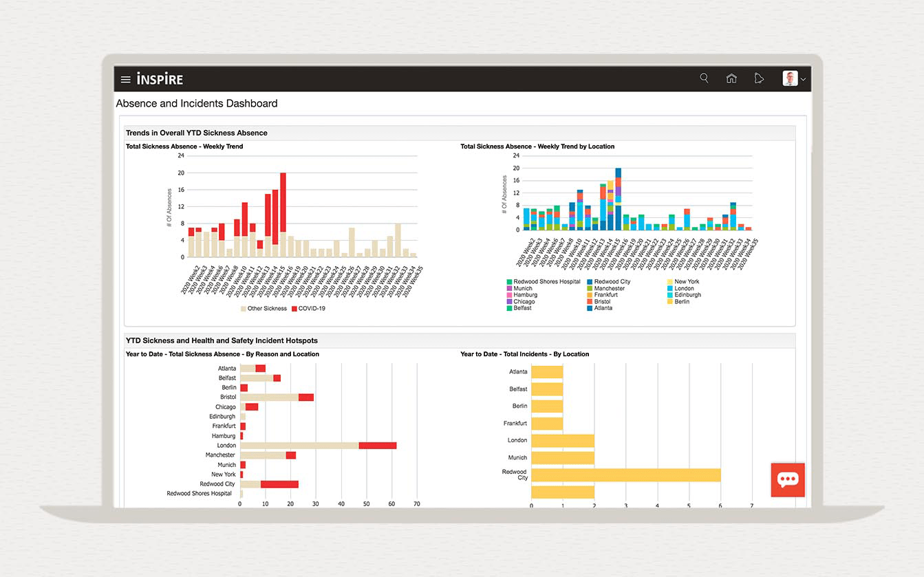
Task: Select the London legend item
Action: point(684,288)
